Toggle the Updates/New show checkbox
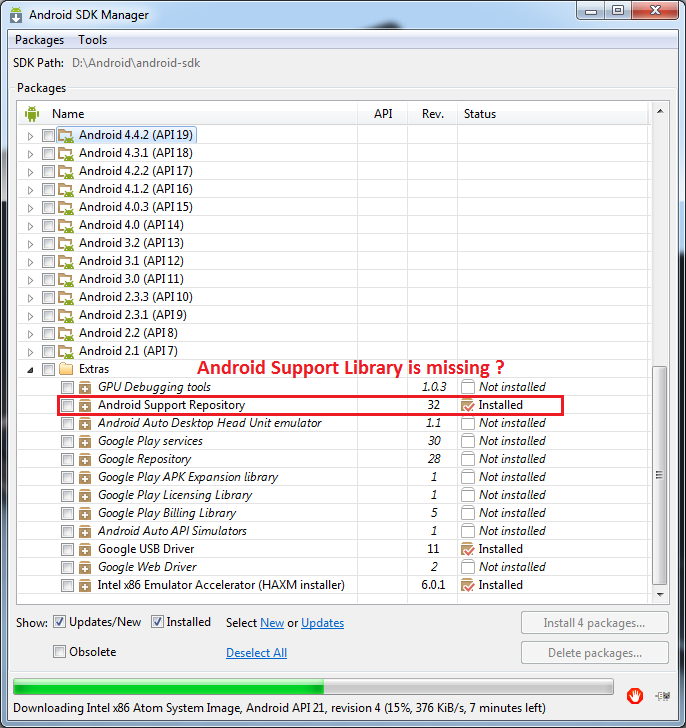Viewport: 686px width, 728px height. tap(59, 622)
